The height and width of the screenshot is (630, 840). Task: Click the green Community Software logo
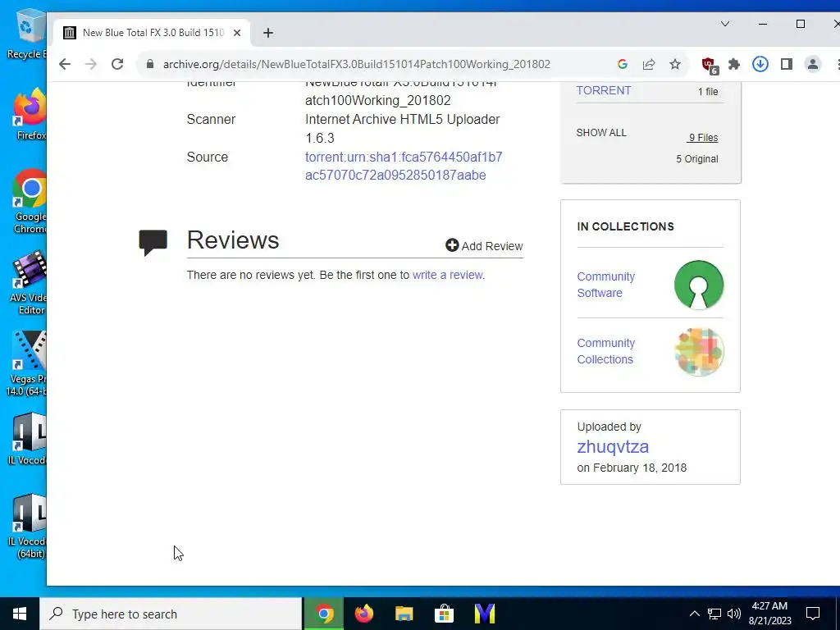point(699,285)
